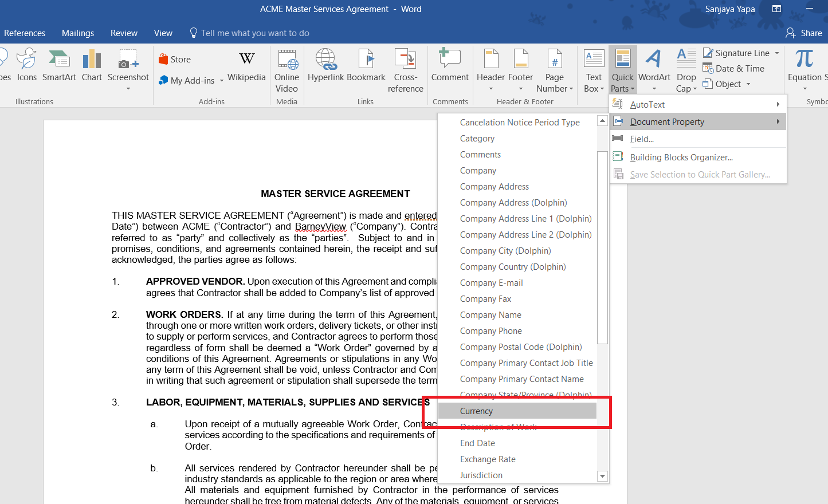
Task: Open the Sanjaya Yapa account menu
Action: click(x=729, y=9)
